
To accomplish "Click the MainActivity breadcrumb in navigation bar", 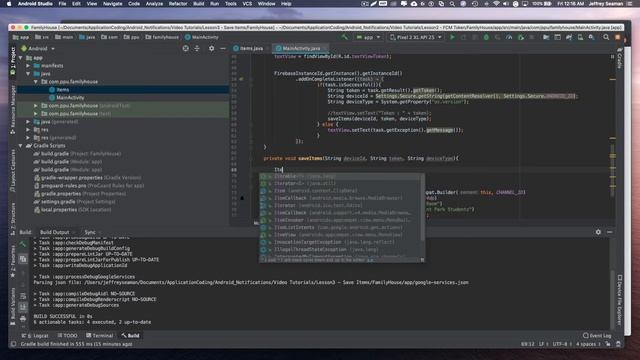I will tap(202, 37).
